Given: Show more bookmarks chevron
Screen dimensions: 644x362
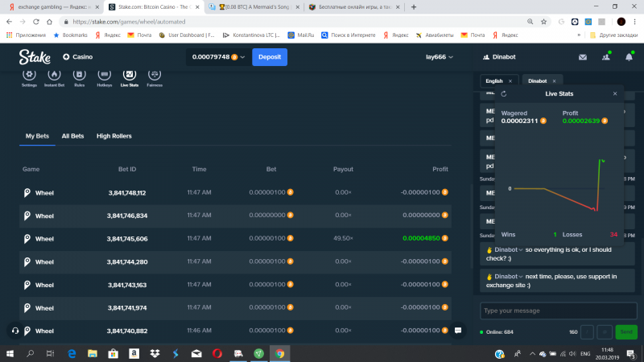Looking at the screenshot, I should click(579, 35).
